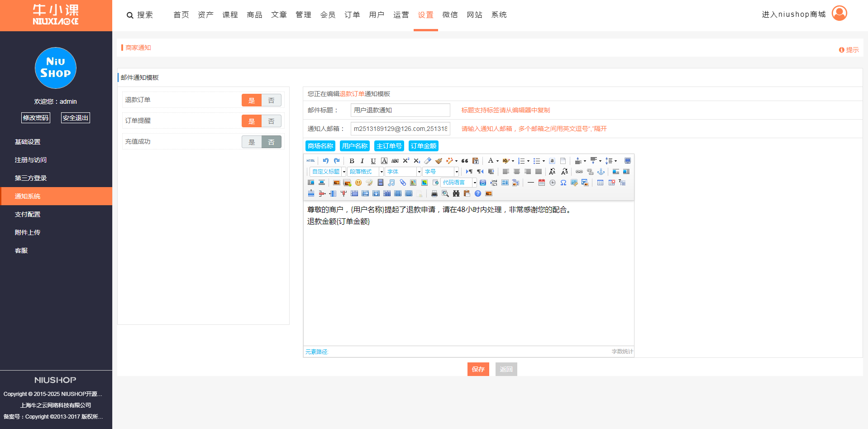Click the Undo icon in editor toolbar

(x=325, y=161)
